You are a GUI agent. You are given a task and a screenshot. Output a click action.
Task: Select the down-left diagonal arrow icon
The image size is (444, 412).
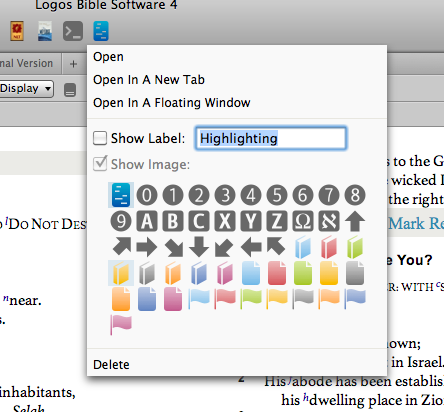pyautogui.click(x=224, y=248)
